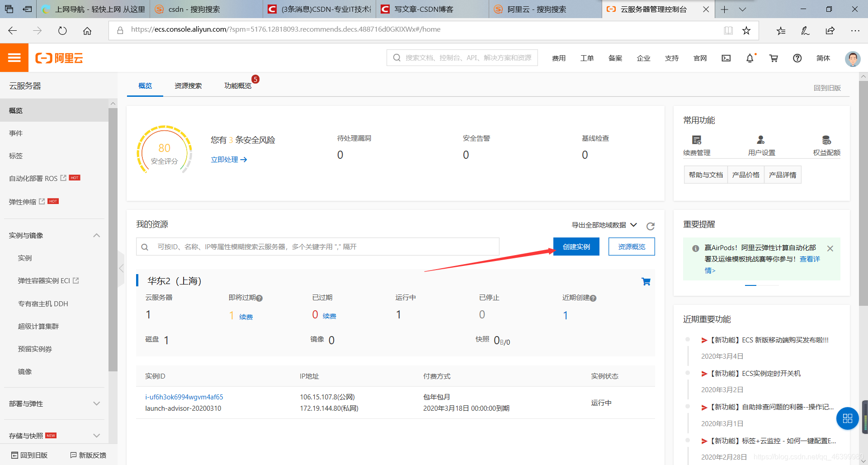Open 费用 in top menu
Viewport: 868px width, 465px height.
pos(559,58)
